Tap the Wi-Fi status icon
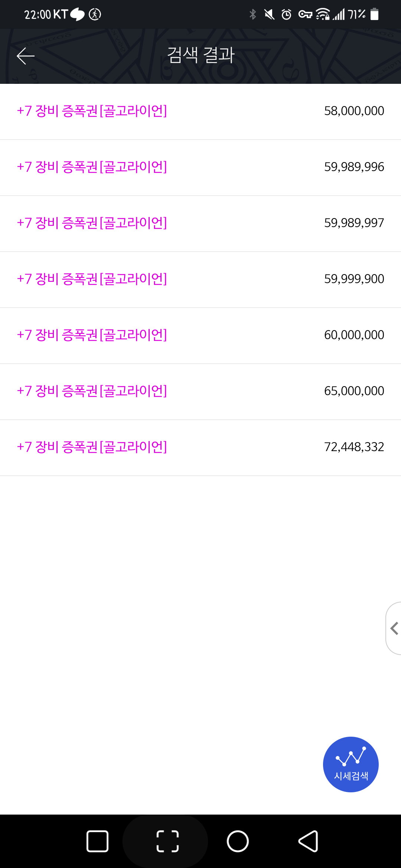This screenshot has width=401, height=868. tap(322, 14)
